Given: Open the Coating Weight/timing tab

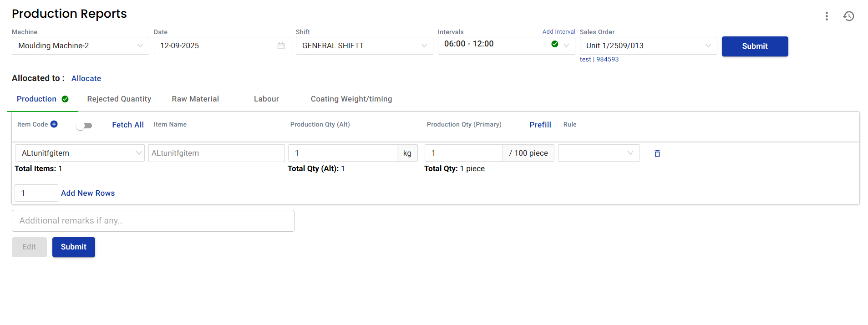Looking at the screenshot, I should 351,99.
